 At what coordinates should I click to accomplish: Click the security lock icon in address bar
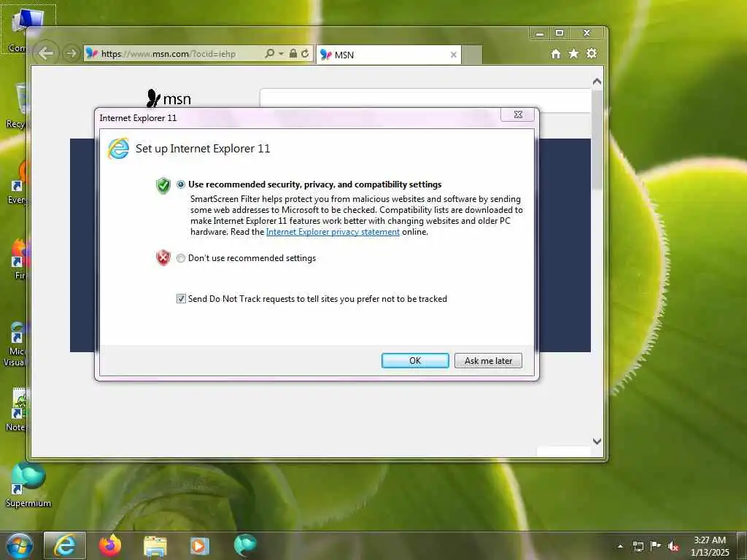(293, 53)
